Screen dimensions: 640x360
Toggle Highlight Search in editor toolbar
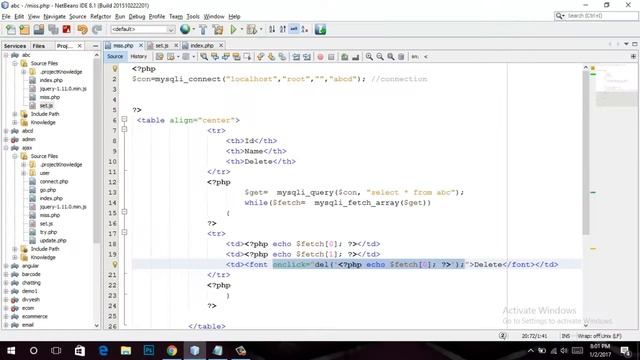pos(236,57)
